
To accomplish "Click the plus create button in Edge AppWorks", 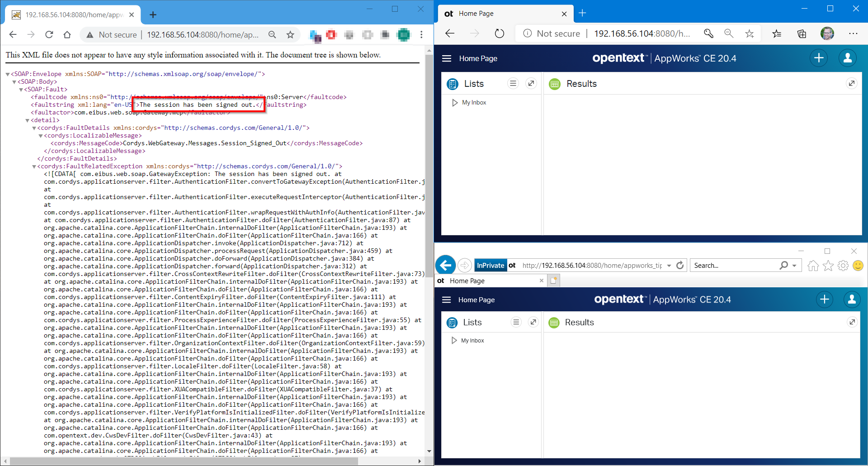I will pos(819,58).
